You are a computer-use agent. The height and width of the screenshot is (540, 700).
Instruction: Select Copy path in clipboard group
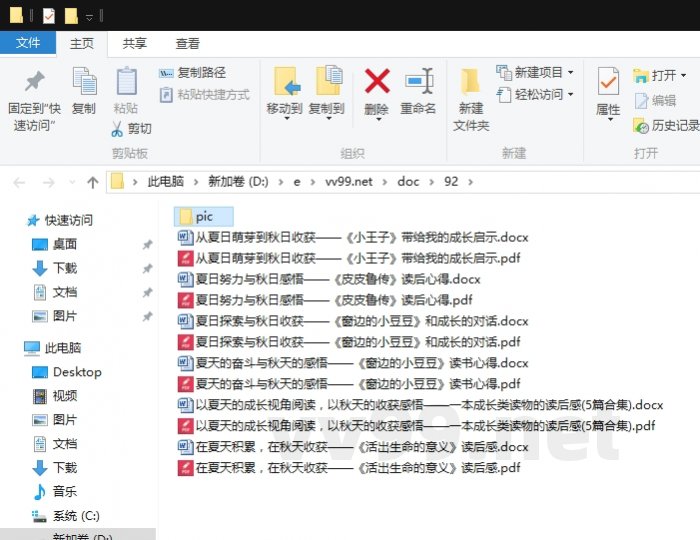[x=192, y=72]
